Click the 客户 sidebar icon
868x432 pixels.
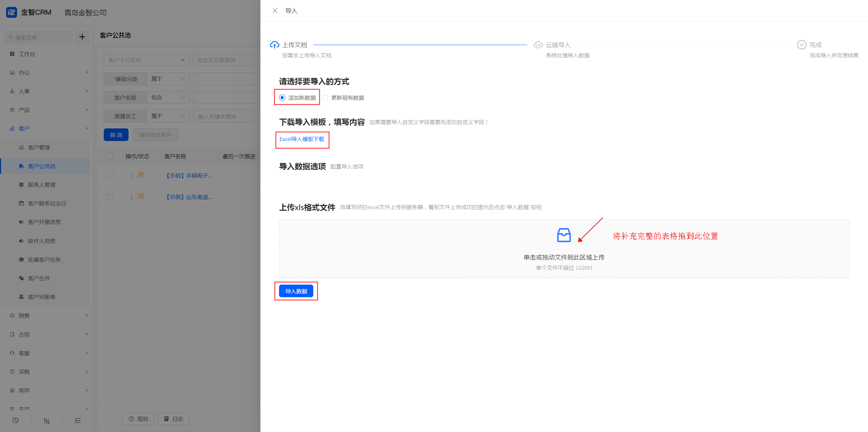12,128
